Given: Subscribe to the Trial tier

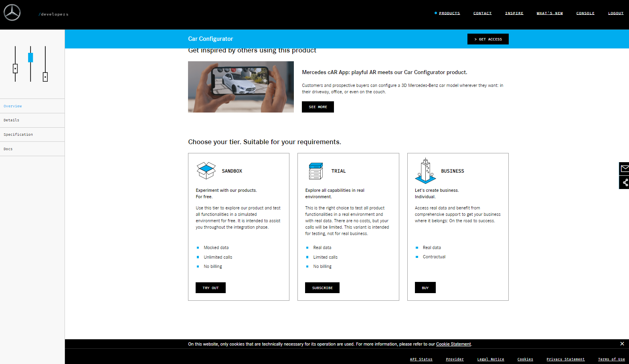Looking at the screenshot, I should tap(322, 288).
